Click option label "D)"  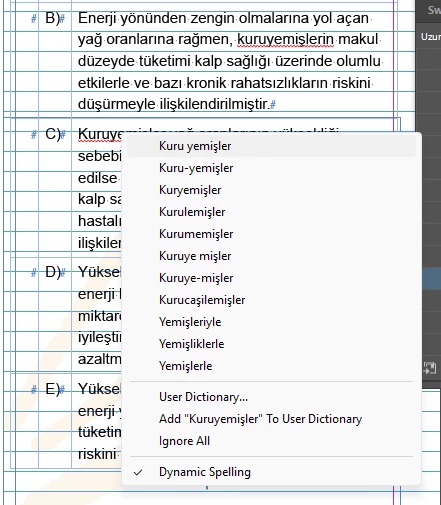click(x=53, y=272)
